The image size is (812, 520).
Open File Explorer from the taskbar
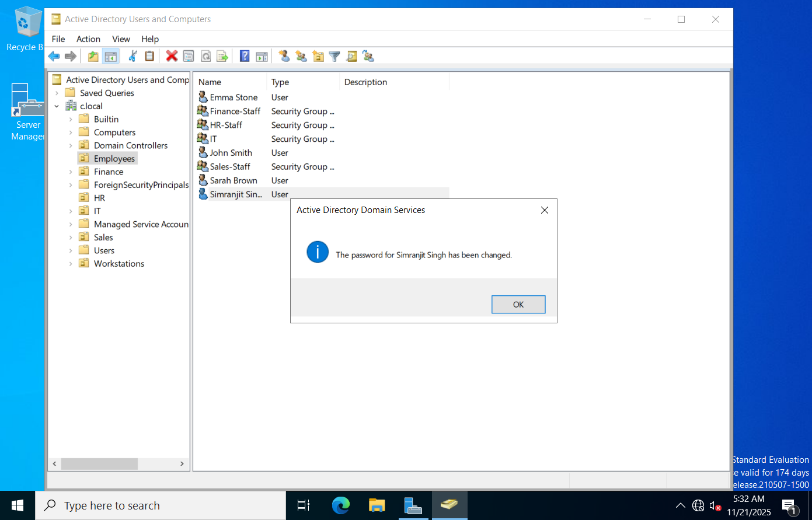point(377,505)
